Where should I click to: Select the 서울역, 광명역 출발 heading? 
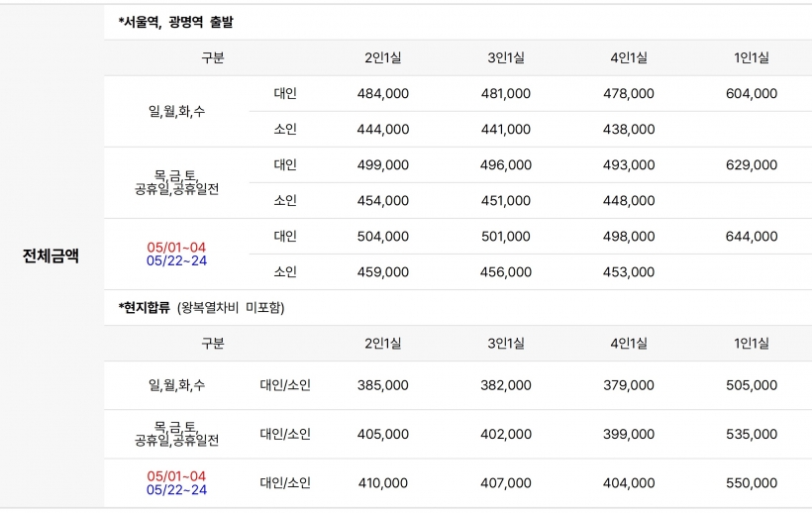175,22
